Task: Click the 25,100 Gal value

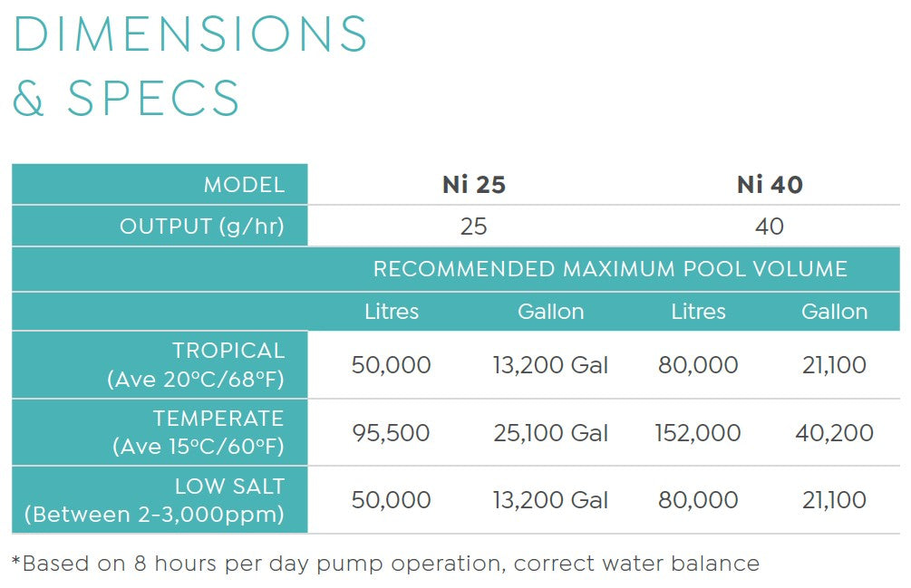Action: pos(550,433)
